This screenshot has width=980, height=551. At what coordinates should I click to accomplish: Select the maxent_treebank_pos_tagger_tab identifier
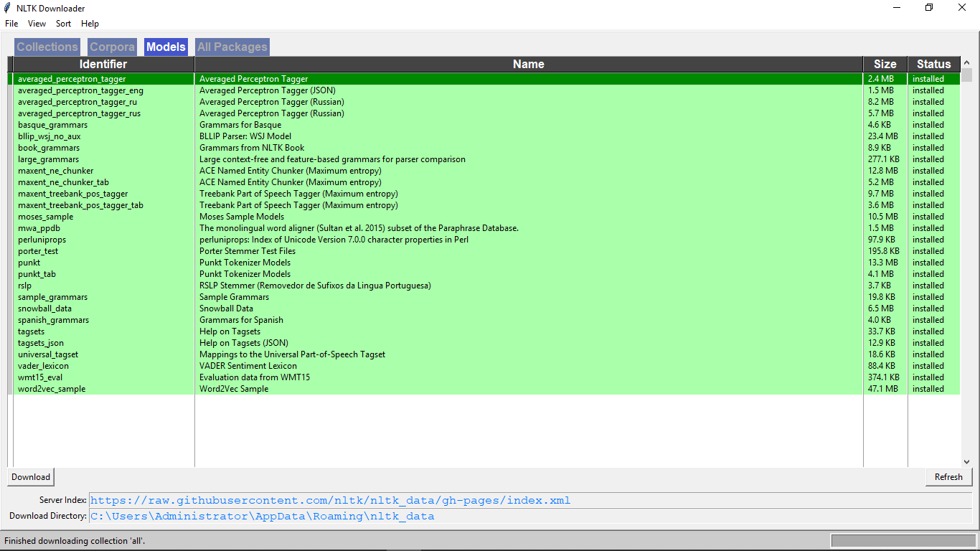(80, 205)
